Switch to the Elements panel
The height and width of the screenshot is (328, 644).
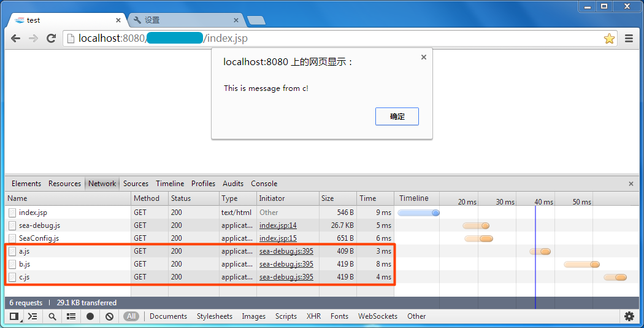(26, 184)
